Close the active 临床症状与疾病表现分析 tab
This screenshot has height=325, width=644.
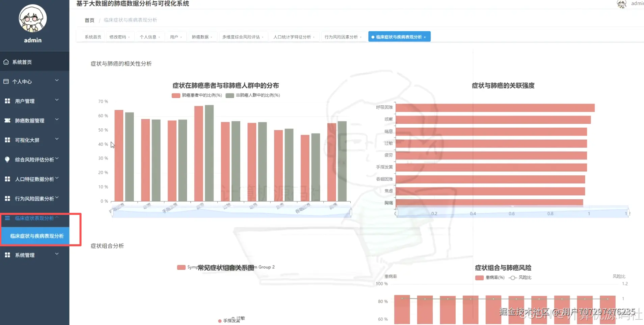[x=425, y=36]
